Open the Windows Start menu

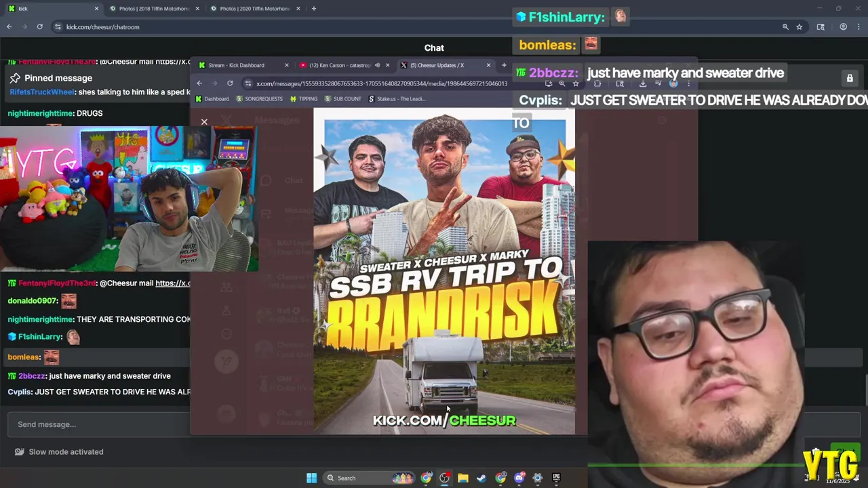pyautogui.click(x=311, y=478)
